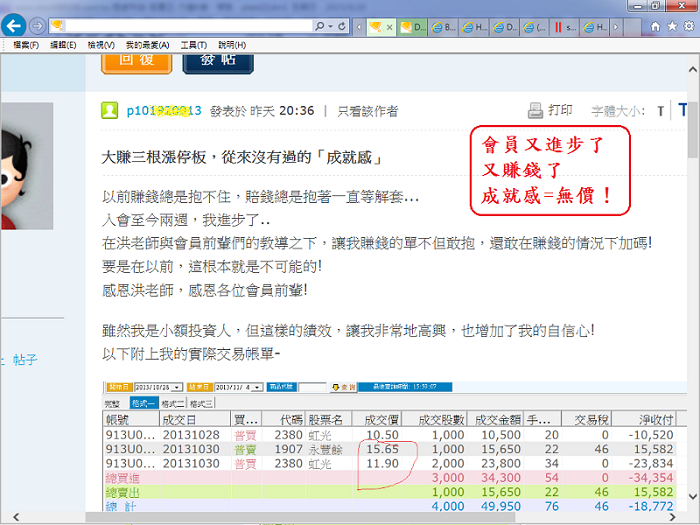Click the vertical scrollbar thumb
The width and height of the screenshot is (700, 525).
coord(693,130)
